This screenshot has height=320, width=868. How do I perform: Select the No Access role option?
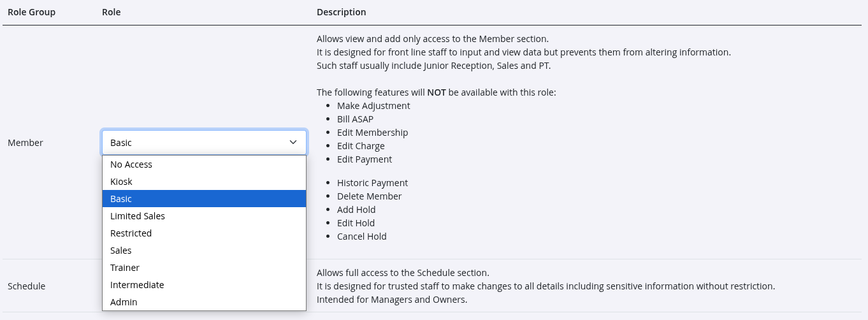[131, 164]
